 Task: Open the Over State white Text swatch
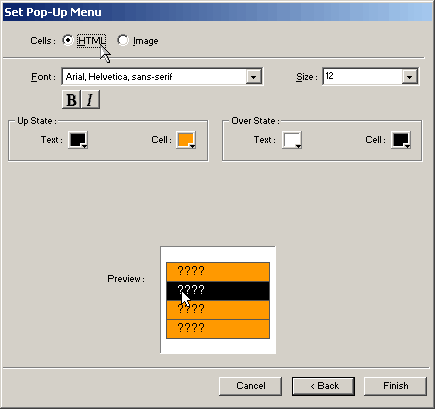(292, 140)
